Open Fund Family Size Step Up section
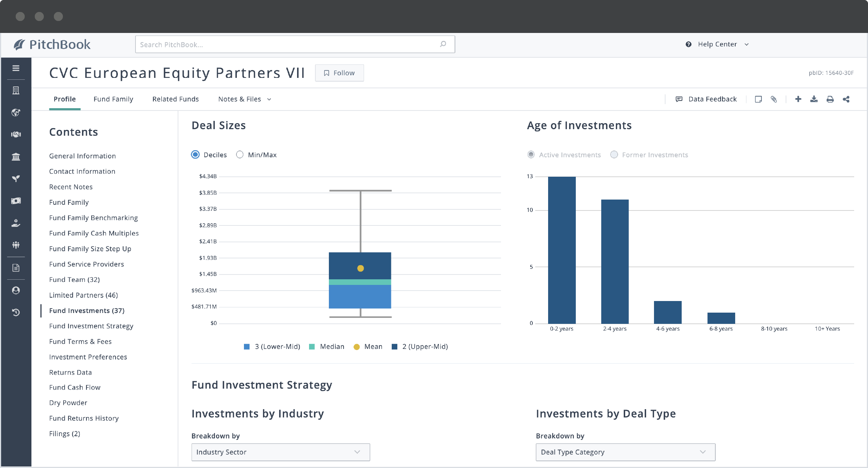Screen dimensions: 868x468 point(90,249)
